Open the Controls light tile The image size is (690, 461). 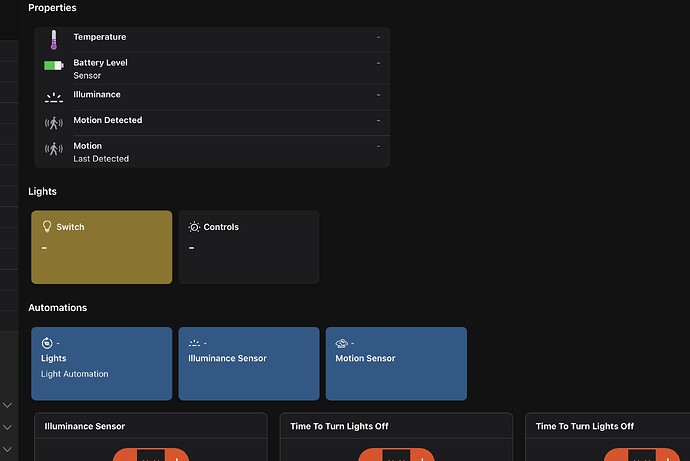pyautogui.click(x=249, y=247)
